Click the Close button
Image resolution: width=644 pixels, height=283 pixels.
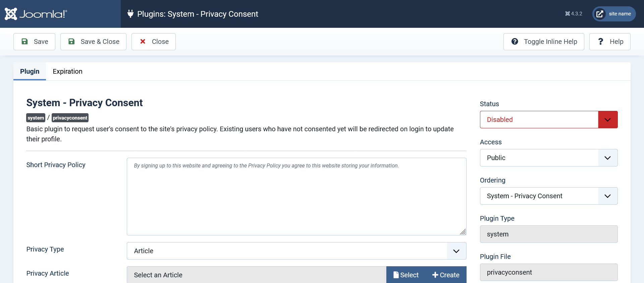pyautogui.click(x=154, y=42)
